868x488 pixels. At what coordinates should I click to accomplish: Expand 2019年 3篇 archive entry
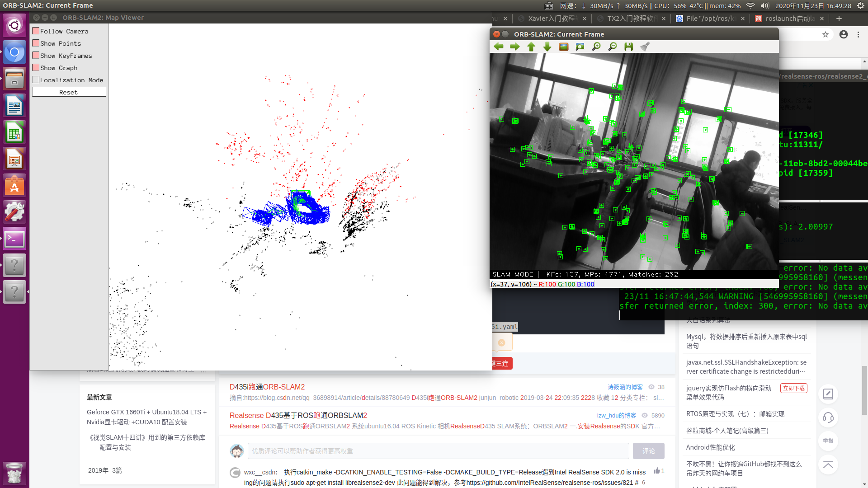[105, 470]
